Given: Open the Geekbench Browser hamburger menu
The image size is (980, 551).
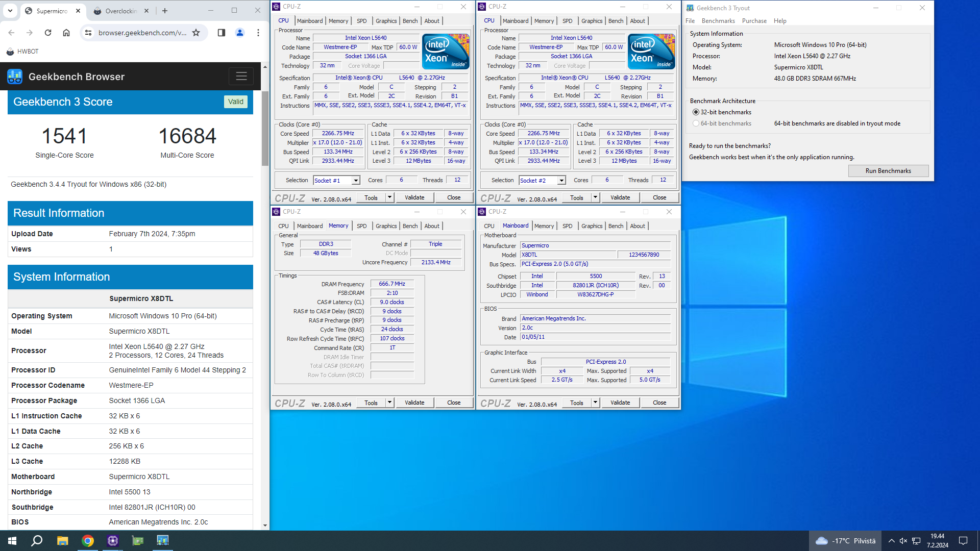Looking at the screenshot, I should [x=241, y=77].
